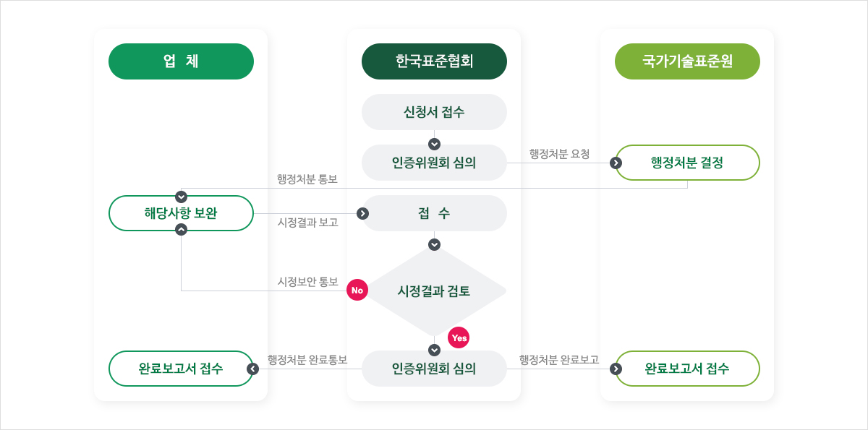Click the 시정결과 검토 diamond
Viewport: 868px width, 430px height.
pos(434,291)
